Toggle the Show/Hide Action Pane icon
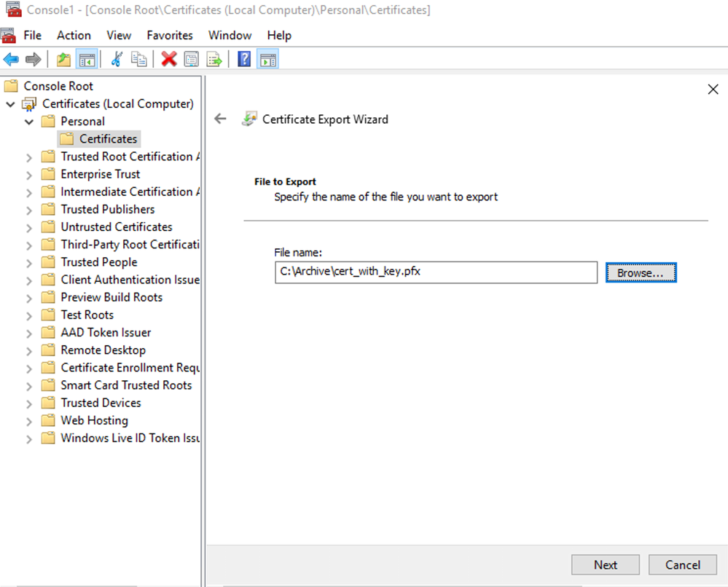728x587 pixels. tap(267, 60)
